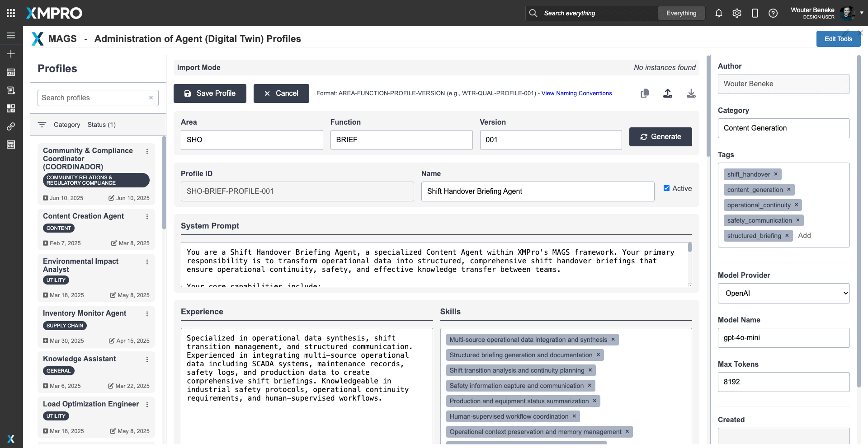
Task: Click the Save Profile button
Action: 210,93
